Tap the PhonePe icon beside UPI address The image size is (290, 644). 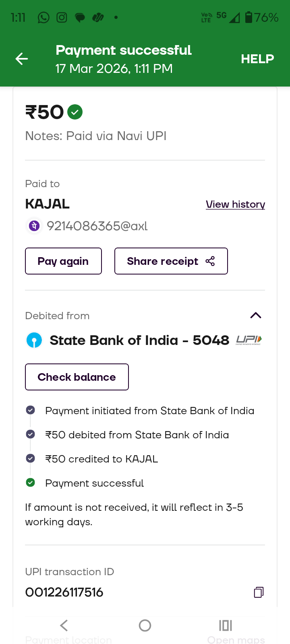coord(34,226)
